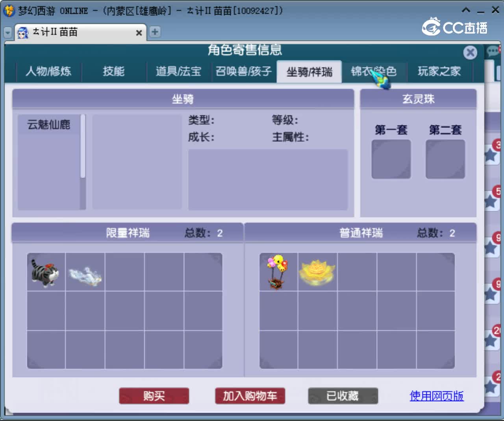Open the tab list dropdown arrow
The height and width of the screenshot is (421, 504).
click(8, 33)
